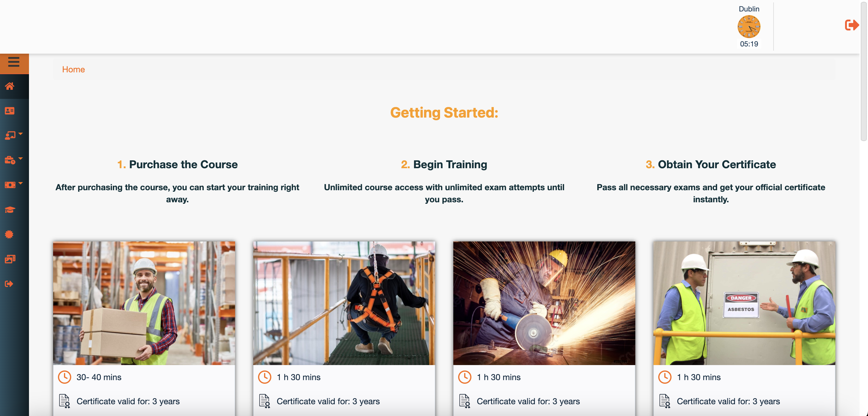Click the certificate badge icon in sidebar
The image size is (868, 416).
[9, 234]
